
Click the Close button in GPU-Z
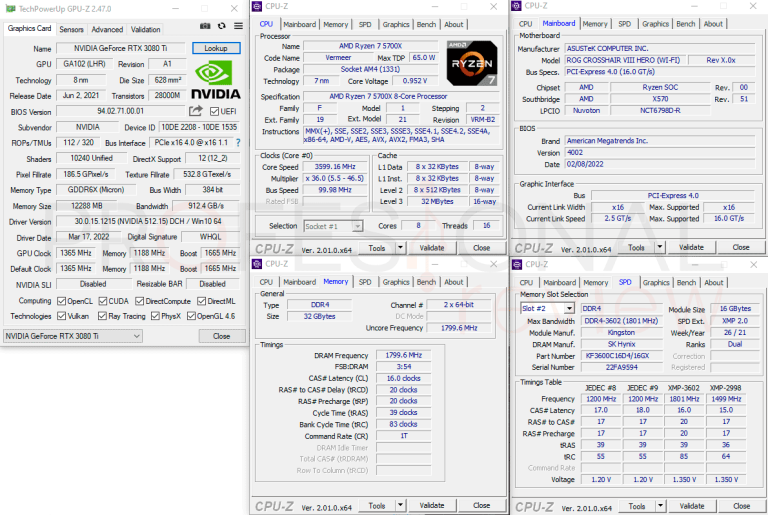221,336
